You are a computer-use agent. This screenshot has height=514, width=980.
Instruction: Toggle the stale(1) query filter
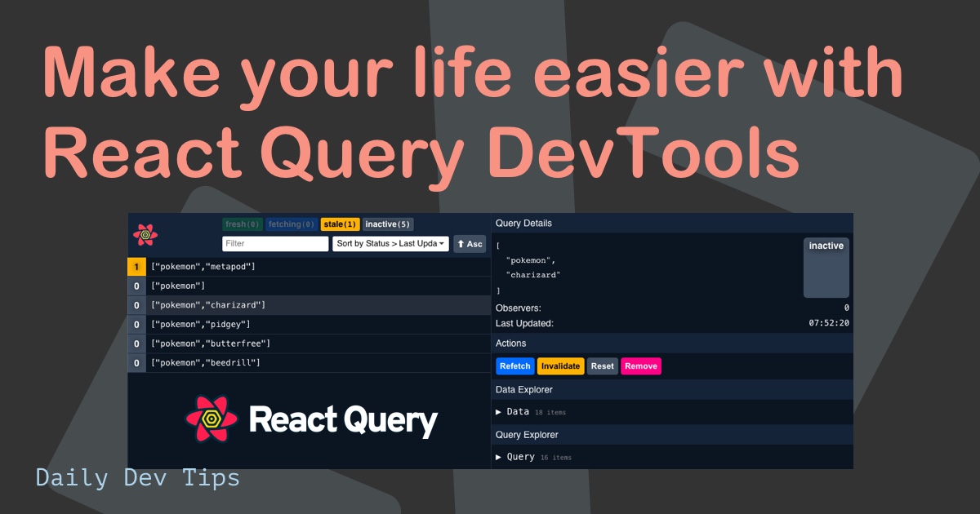(x=338, y=224)
